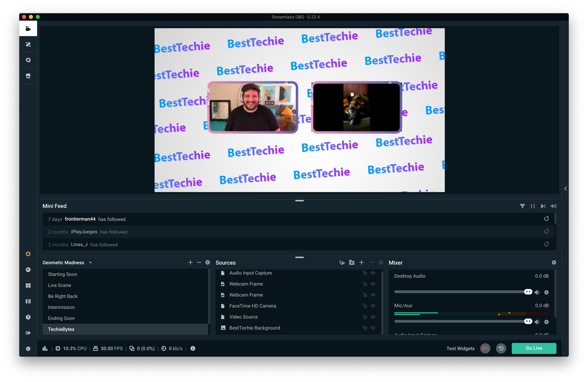588x382 pixels.
Task: Mute the Desktop Audio channel
Action: 537,292
